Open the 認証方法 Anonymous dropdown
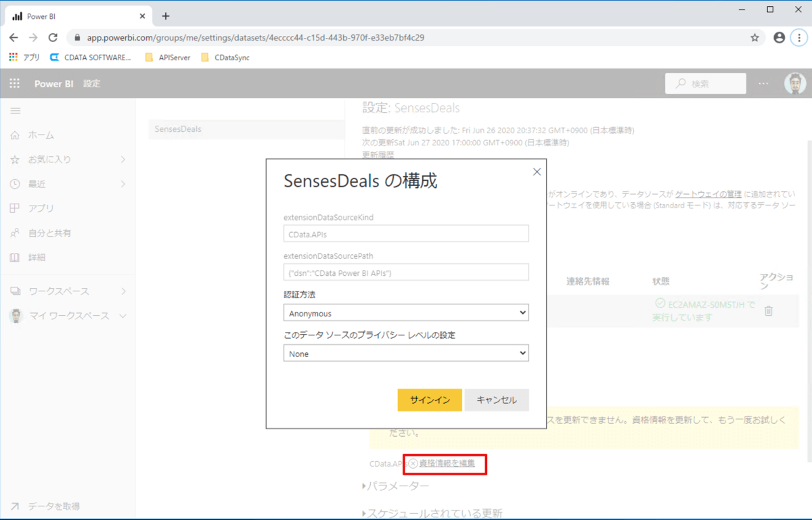 click(x=406, y=313)
